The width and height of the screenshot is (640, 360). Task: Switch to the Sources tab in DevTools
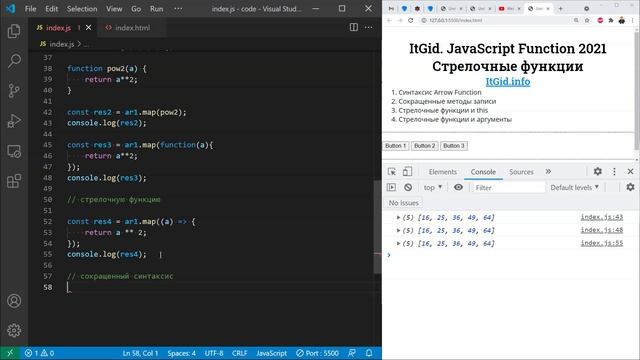click(x=521, y=172)
